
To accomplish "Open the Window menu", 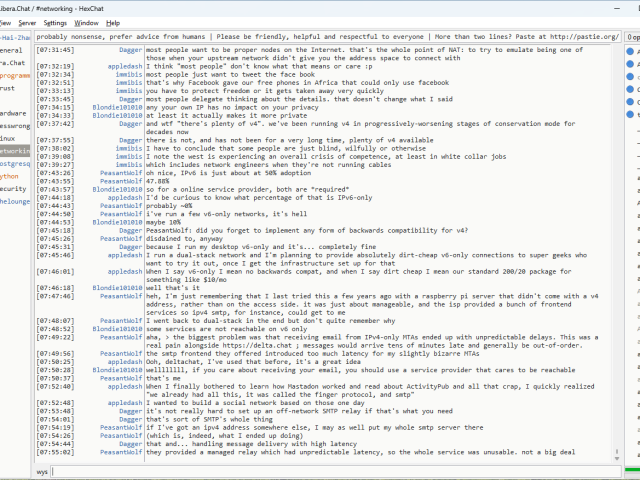I will tap(86, 23).
